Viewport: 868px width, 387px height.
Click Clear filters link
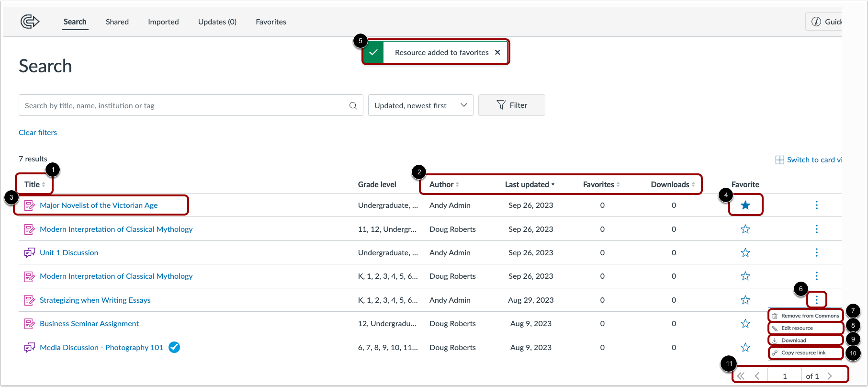coord(38,133)
